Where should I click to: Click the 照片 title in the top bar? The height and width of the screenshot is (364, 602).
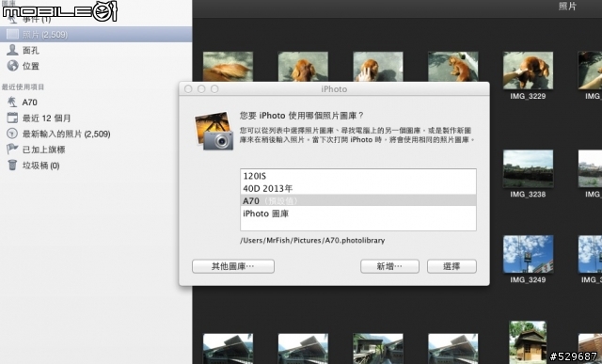(567, 7)
